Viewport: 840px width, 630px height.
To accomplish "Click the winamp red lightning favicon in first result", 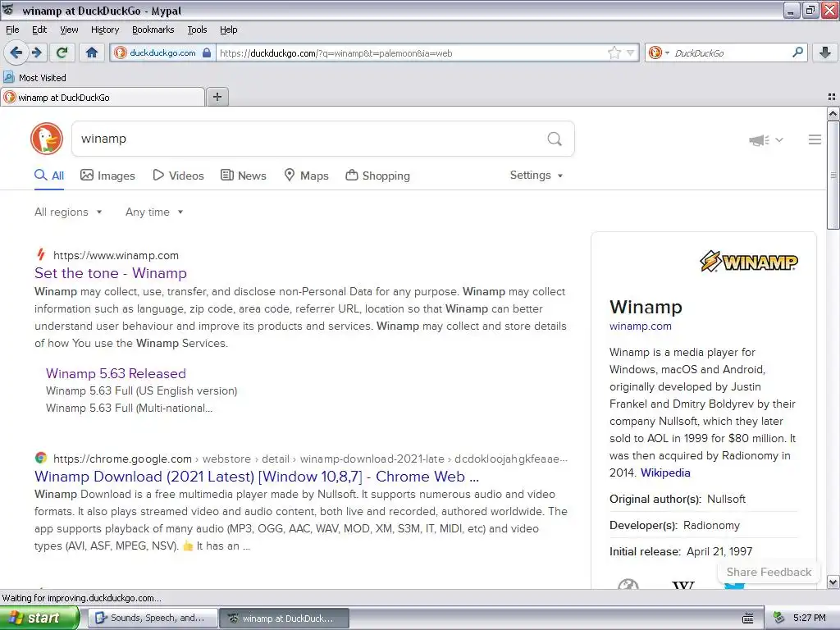I will [41, 254].
